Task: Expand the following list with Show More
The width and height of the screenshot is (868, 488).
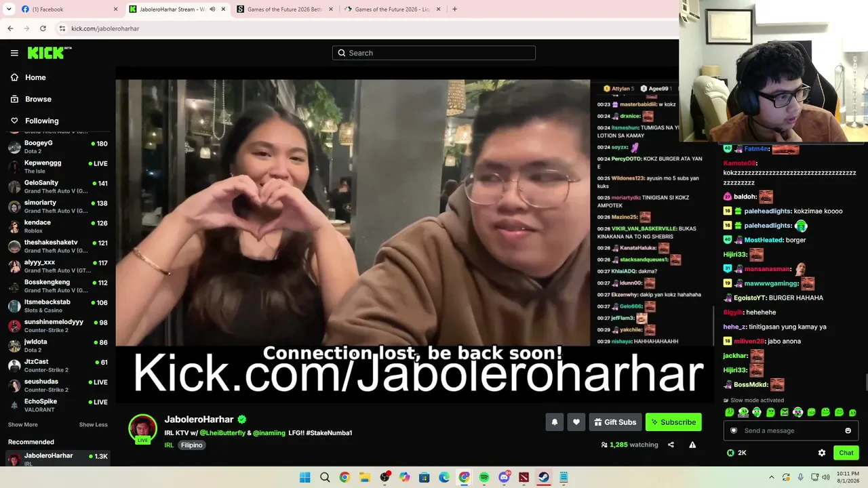Action: pyautogui.click(x=22, y=425)
